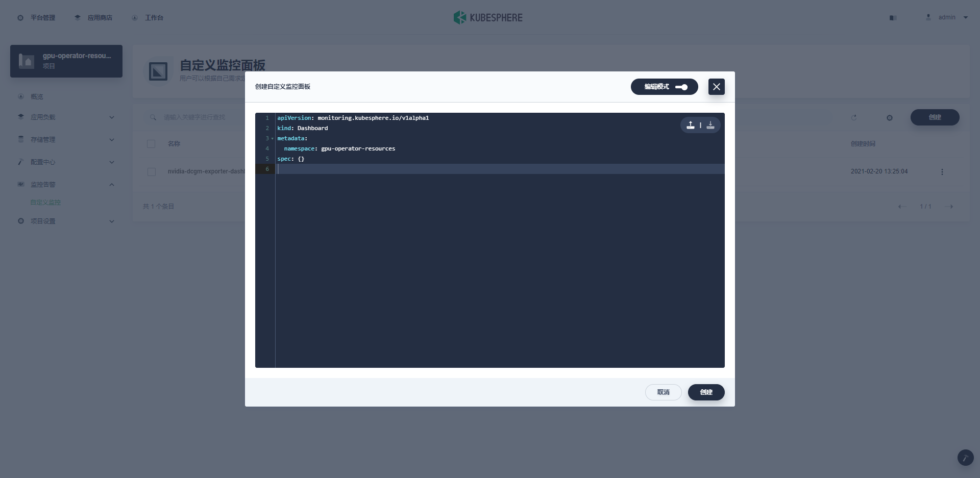The width and height of the screenshot is (980, 478).
Task: Click background 创建 button above table
Action: 935,117
